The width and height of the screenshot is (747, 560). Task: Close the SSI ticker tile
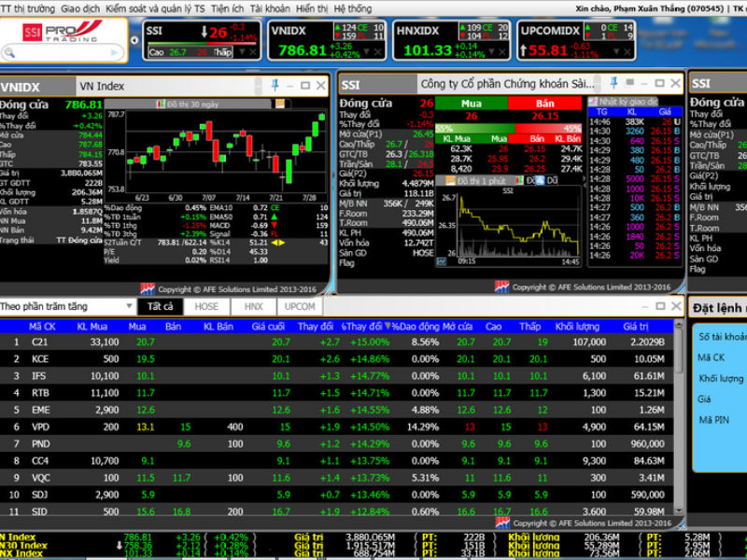253,51
